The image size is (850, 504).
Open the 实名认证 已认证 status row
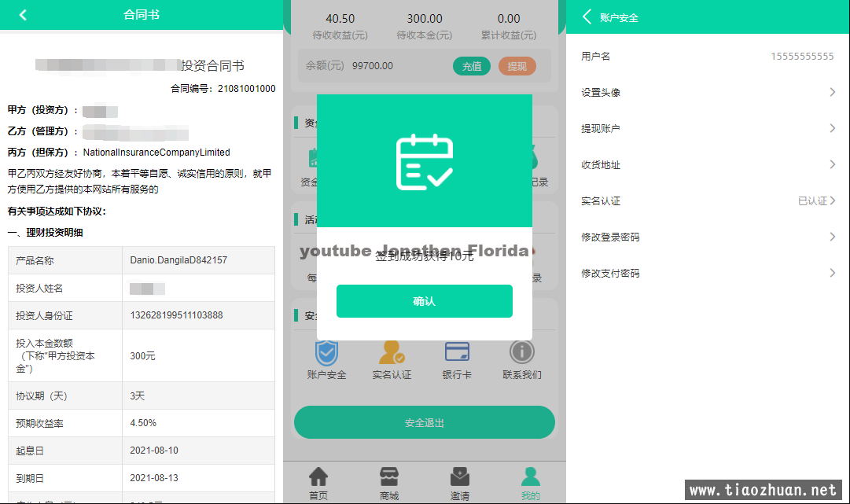point(708,201)
